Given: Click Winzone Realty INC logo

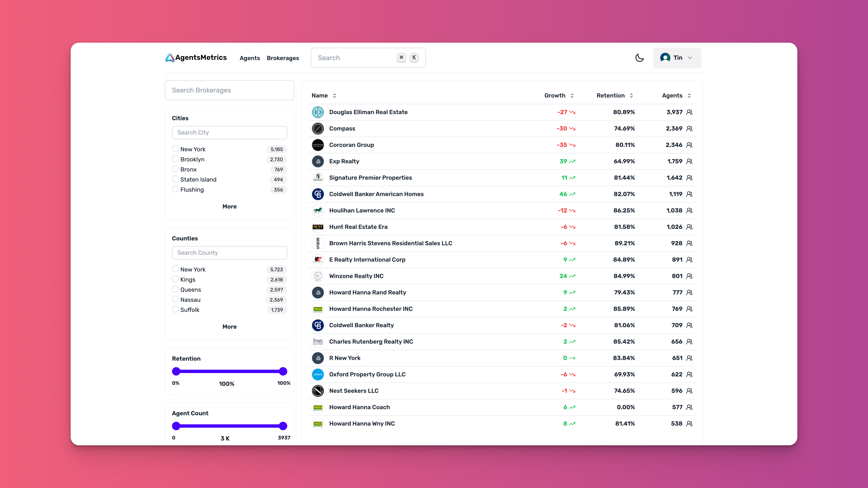Looking at the screenshot, I should [x=318, y=276].
